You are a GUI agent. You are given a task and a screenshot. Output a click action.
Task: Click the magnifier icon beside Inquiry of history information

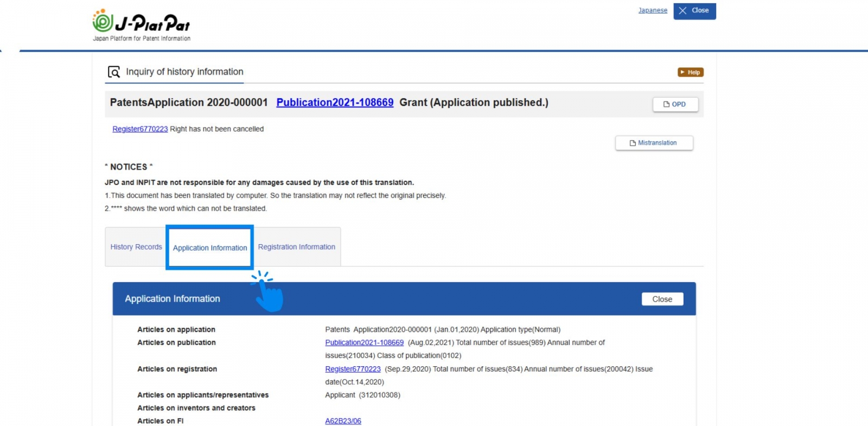tap(114, 72)
